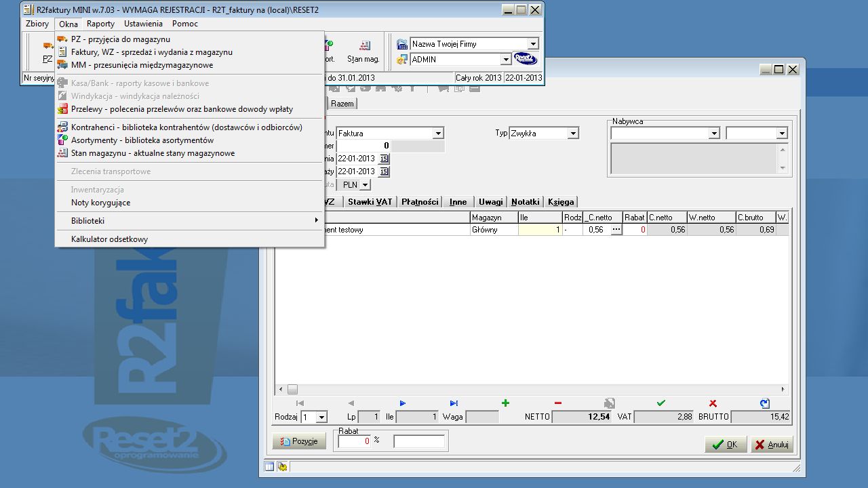Screen dimensions: 868x488
Task: Click the company icon beside Nazwa Twojej Firmy
Action: (402, 44)
